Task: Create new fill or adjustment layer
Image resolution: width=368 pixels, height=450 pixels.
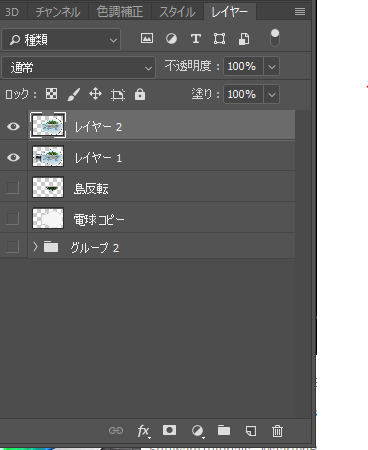Action: (x=198, y=431)
